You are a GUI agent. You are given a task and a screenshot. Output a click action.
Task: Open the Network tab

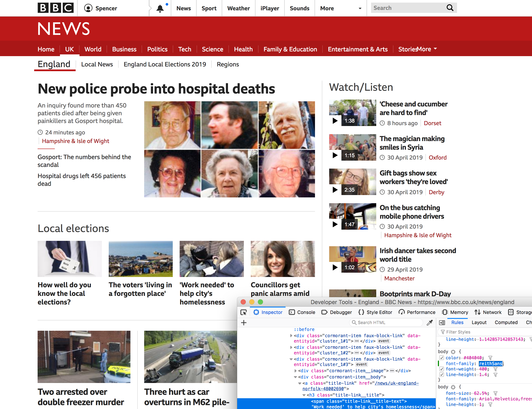(488, 312)
